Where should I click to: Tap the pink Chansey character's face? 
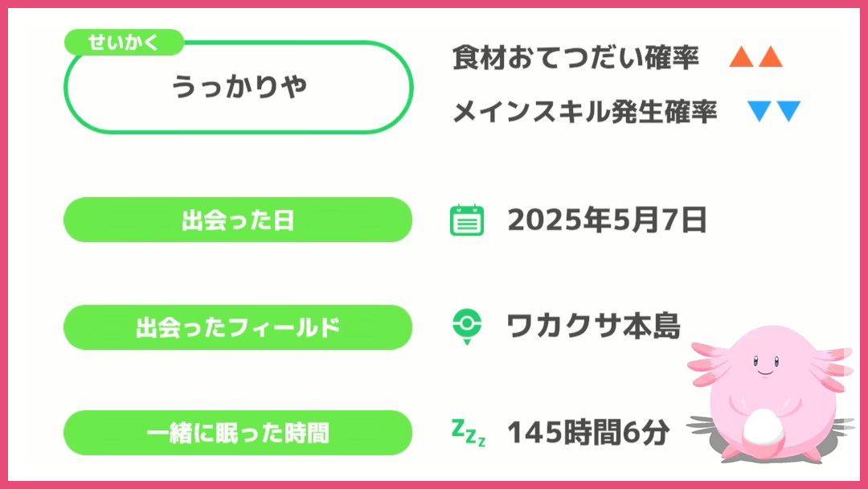[x=766, y=365]
